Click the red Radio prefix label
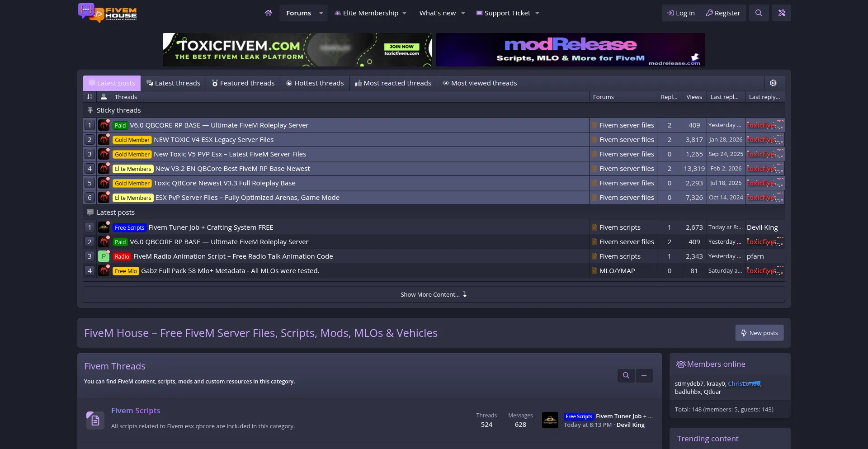 [x=122, y=256]
